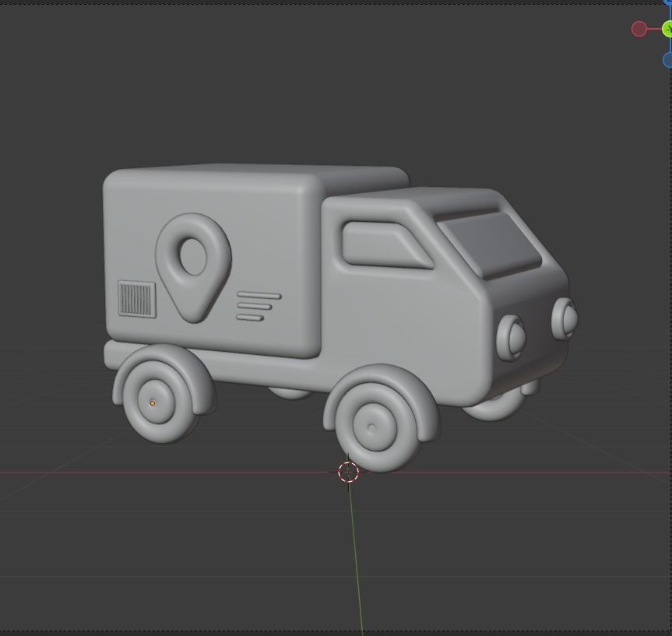Click the blue negative Z gizmo circle
Screen dimensions: 672x636
coord(667,60)
